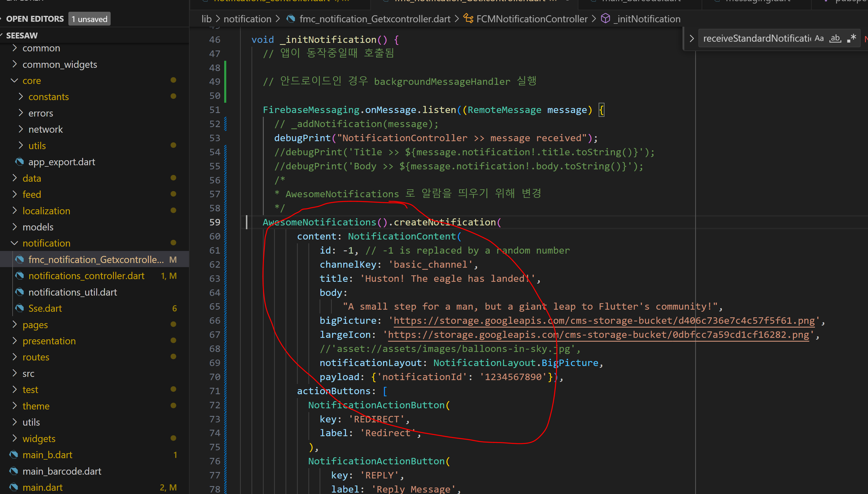
Task: Collapse the notification folder
Action: tap(14, 243)
